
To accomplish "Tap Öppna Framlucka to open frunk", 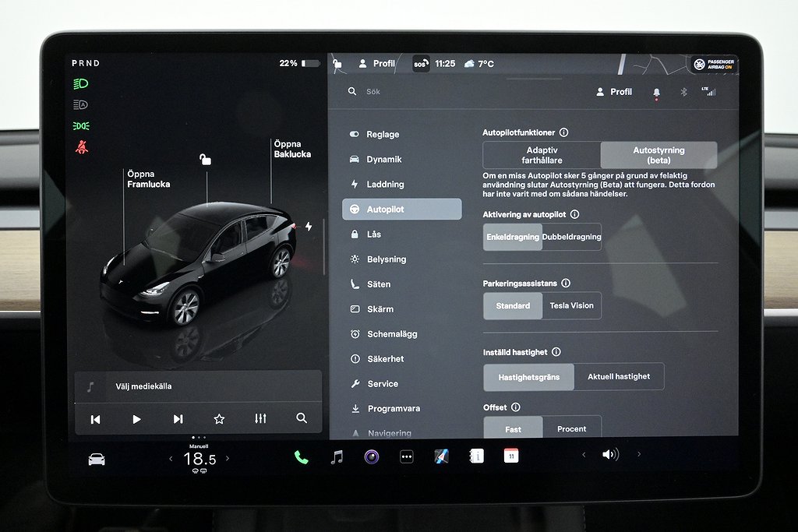I will [x=149, y=179].
